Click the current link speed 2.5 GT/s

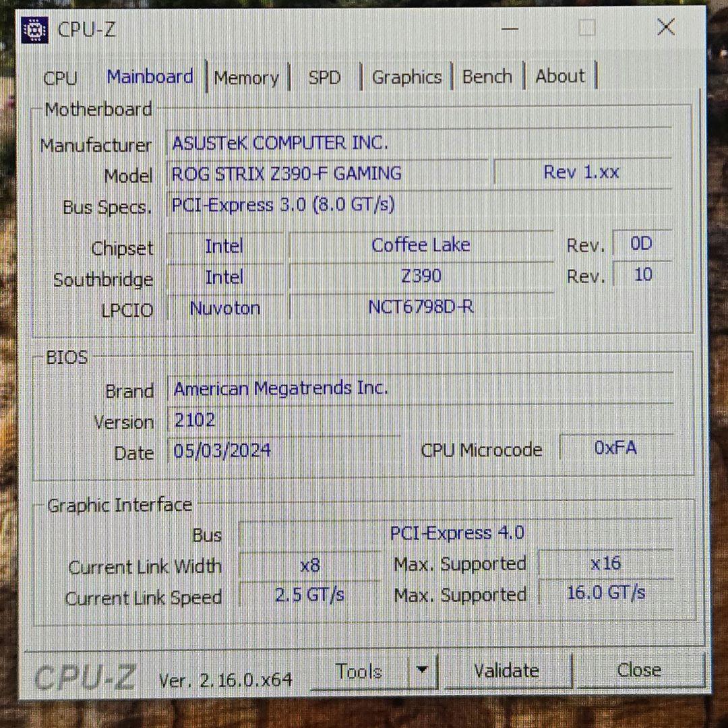[309, 595]
